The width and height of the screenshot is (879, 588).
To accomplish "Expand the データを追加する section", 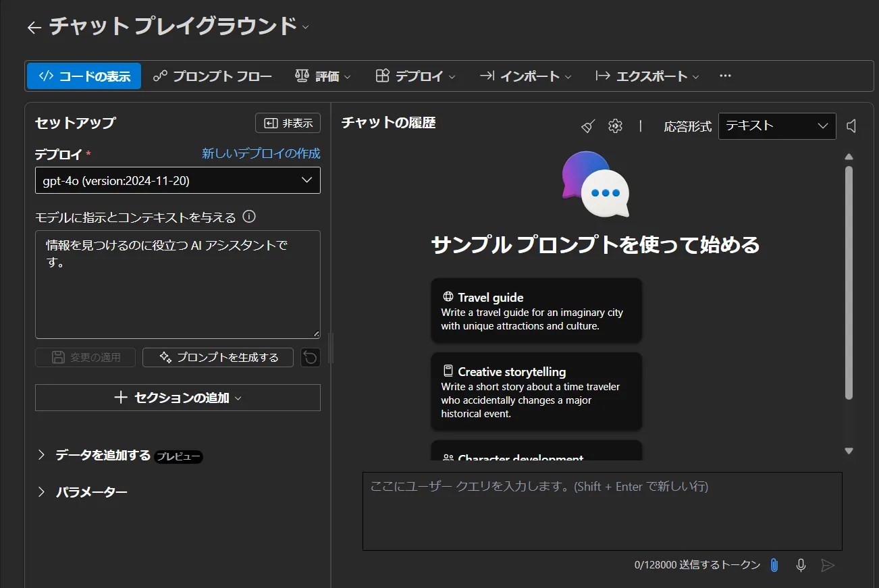I will (103, 456).
